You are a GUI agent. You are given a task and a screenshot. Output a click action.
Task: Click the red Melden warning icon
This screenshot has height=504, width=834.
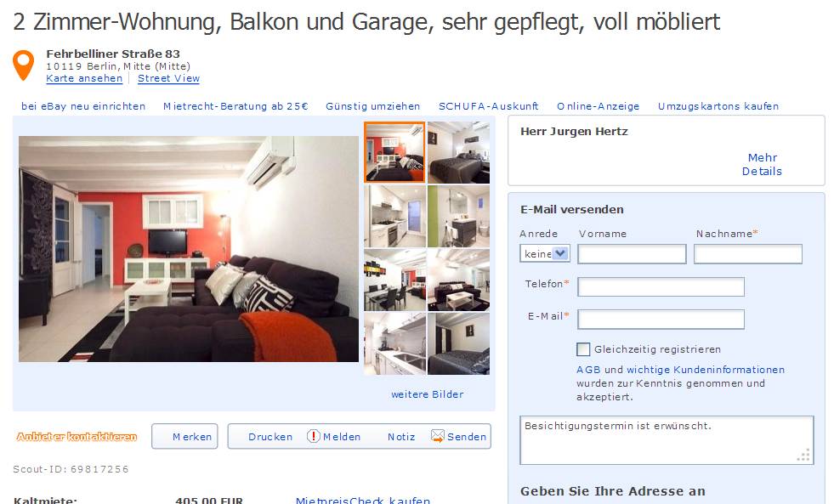(x=314, y=437)
